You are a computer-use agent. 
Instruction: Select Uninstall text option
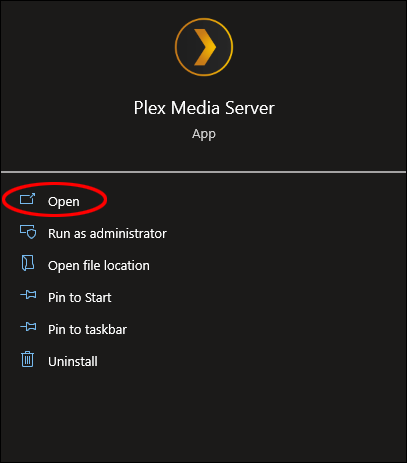pos(73,361)
